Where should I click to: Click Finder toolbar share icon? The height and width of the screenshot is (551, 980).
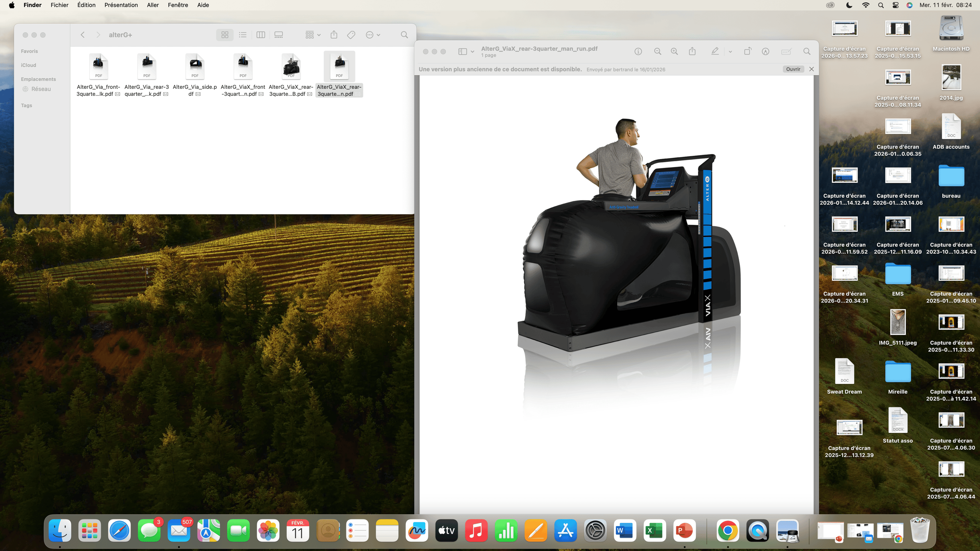click(x=334, y=35)
